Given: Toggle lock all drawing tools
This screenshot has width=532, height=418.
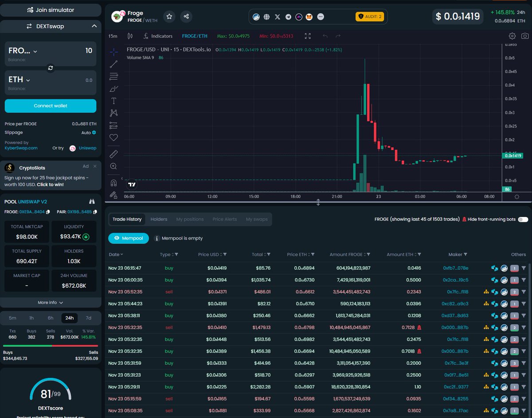Looking at the screenshot, I should tap(113, 195).
